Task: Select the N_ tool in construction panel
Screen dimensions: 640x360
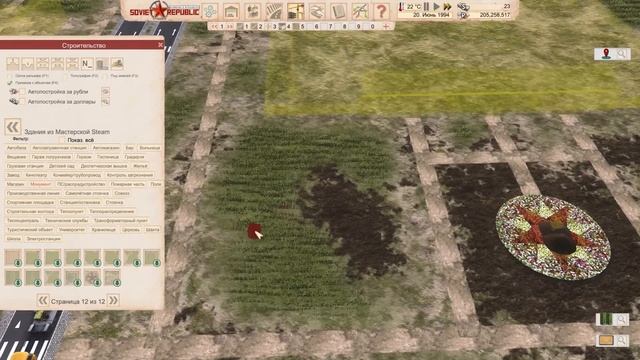Action: click(87, 64)
